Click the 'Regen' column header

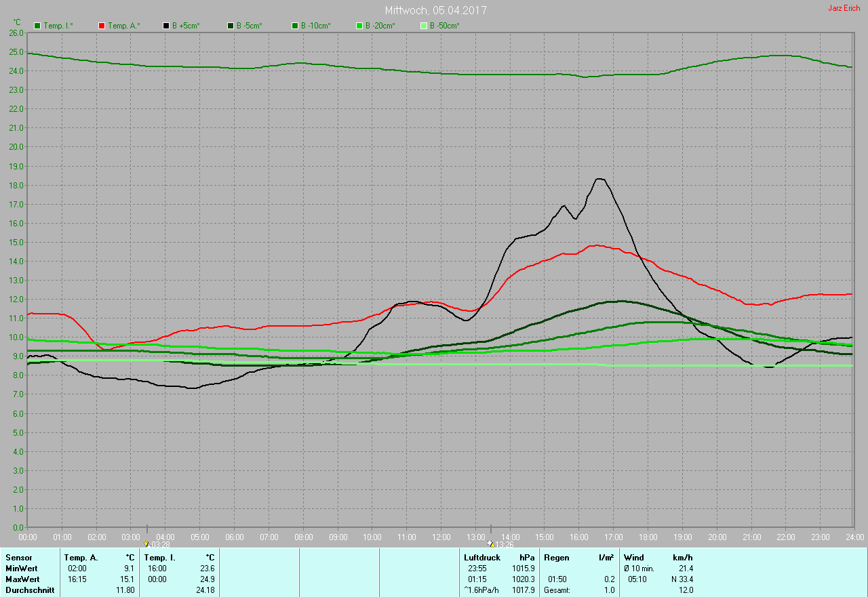coord(556,558)
